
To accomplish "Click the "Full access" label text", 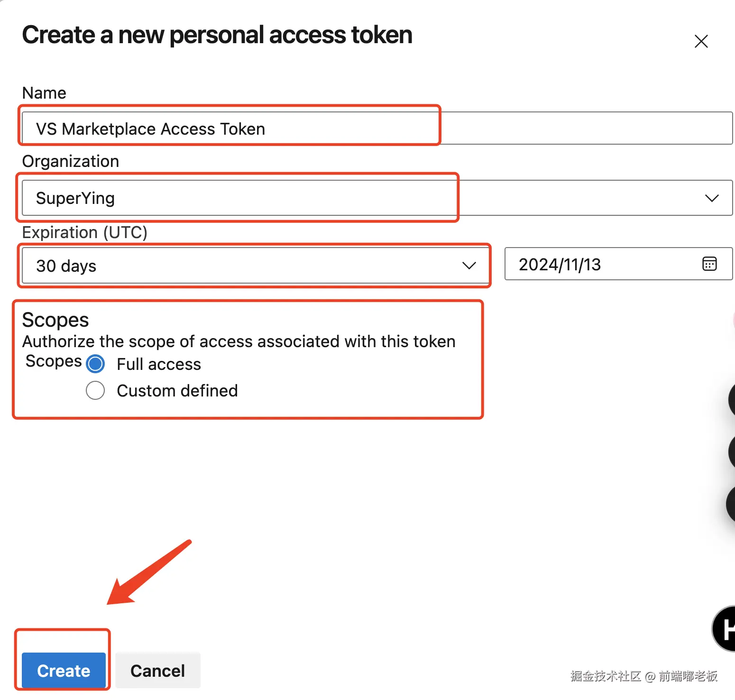I will click(159, 364).
